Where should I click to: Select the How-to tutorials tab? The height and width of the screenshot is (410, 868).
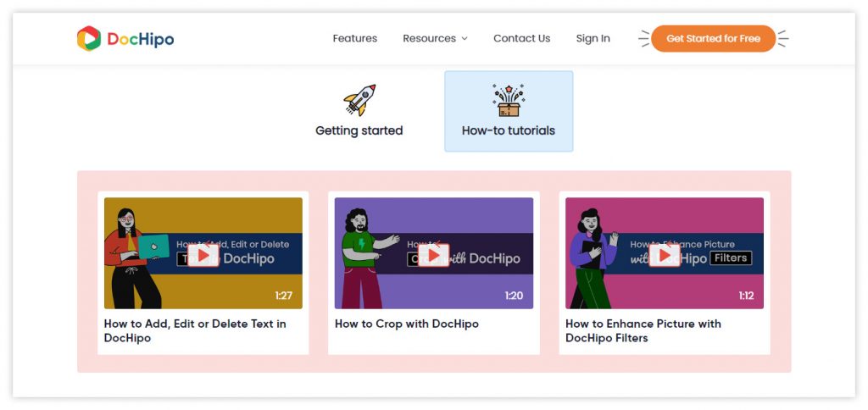coord(509,111)
